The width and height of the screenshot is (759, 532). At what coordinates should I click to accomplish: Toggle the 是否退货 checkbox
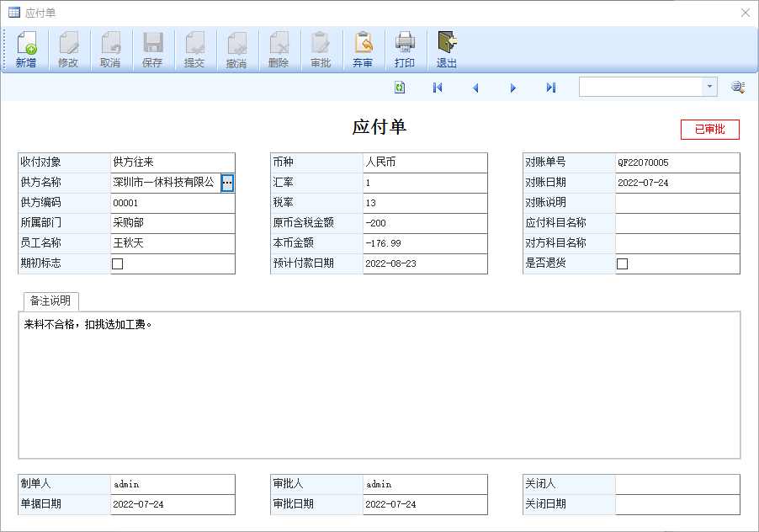tap(622, 263)
